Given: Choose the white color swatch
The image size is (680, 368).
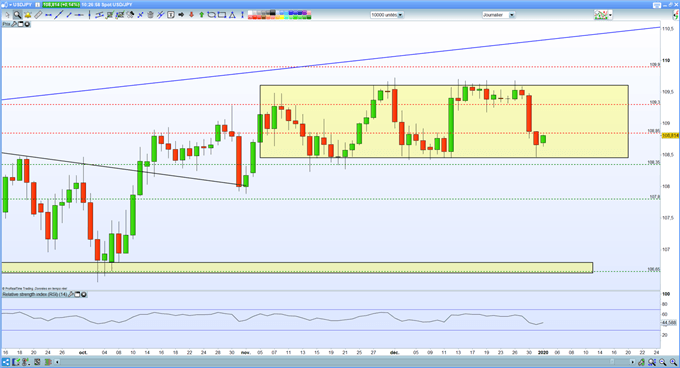Looking at the screenshot, I should coord(250,13).
